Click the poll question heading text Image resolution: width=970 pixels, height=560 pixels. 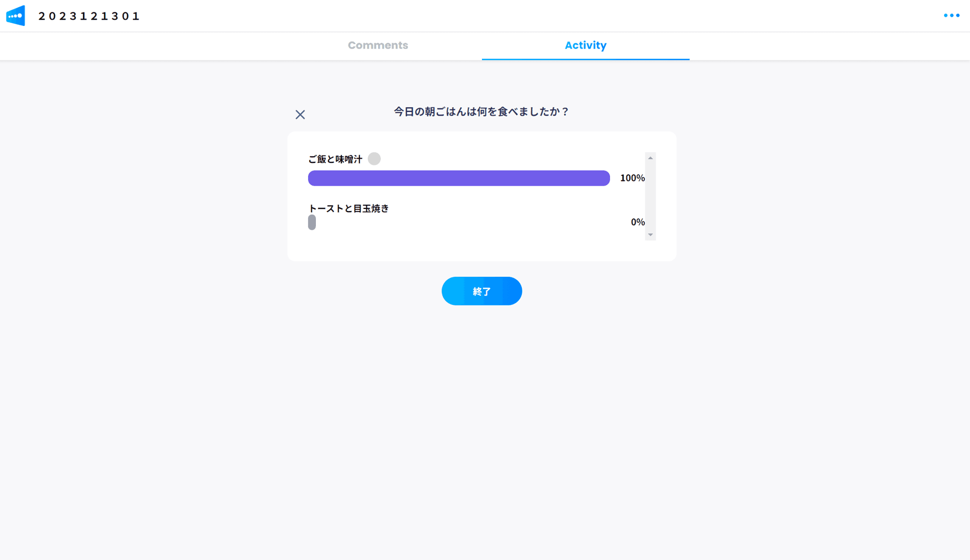(481, 112)
